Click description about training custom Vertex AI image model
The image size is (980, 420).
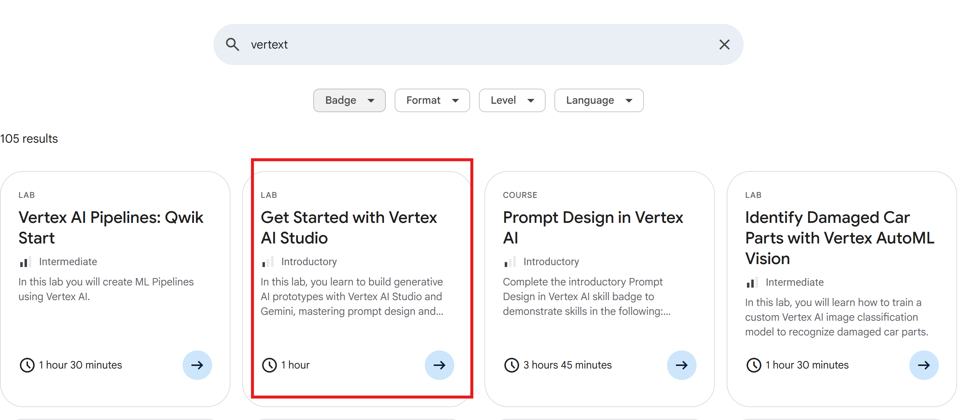[836, 317]
